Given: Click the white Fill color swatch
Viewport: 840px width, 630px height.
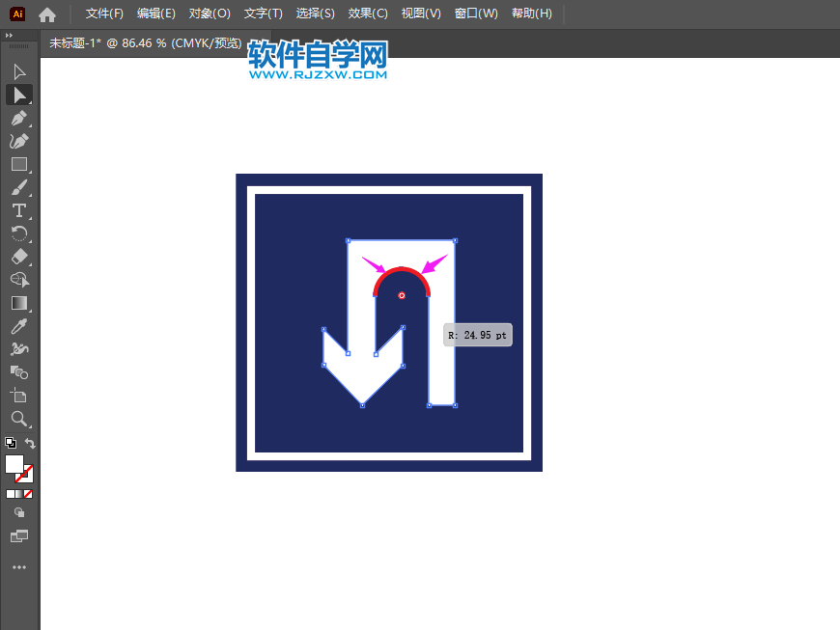Looking at the screenshot, I should coord(14,464).
